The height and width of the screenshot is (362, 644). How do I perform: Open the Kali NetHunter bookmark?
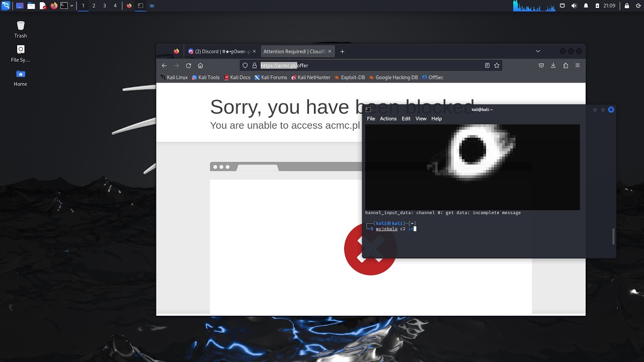(x=311, y=77)
